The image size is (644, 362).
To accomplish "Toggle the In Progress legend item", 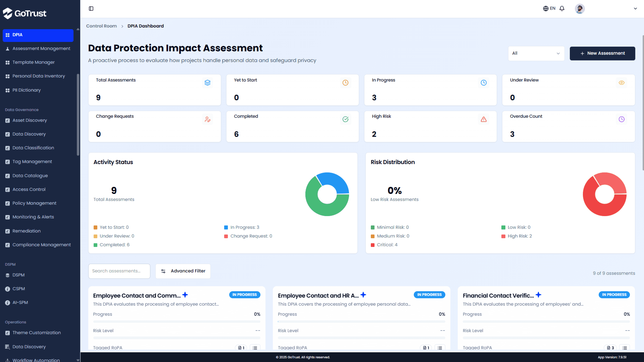I will coord(242,227).
